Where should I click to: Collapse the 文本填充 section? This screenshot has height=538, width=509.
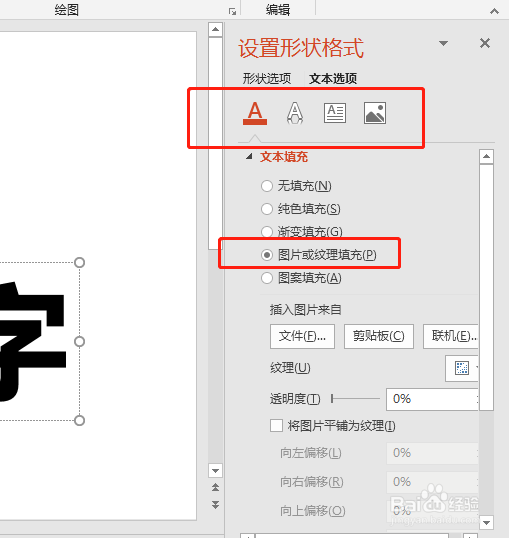(249, 157)
